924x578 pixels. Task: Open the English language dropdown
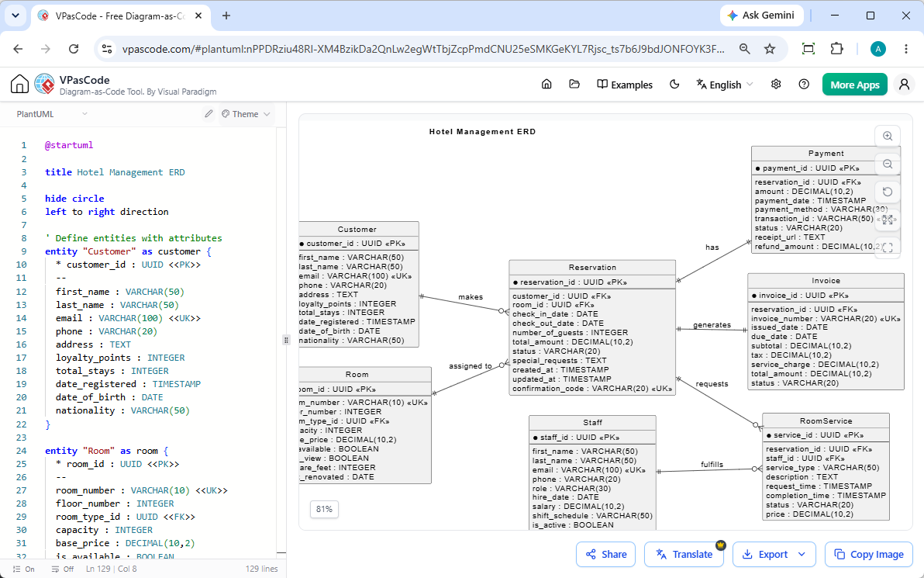pos(724,85)
